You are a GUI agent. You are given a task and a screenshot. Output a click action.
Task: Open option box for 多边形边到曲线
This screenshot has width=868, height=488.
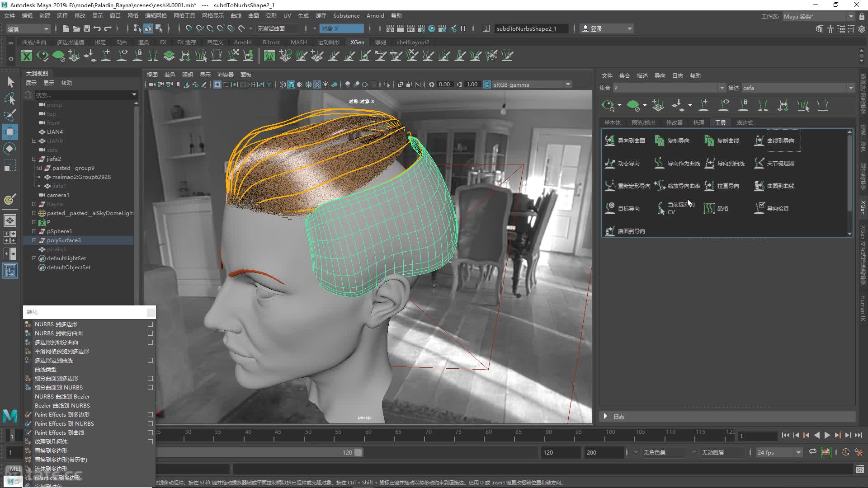click(x=151, y=360)
